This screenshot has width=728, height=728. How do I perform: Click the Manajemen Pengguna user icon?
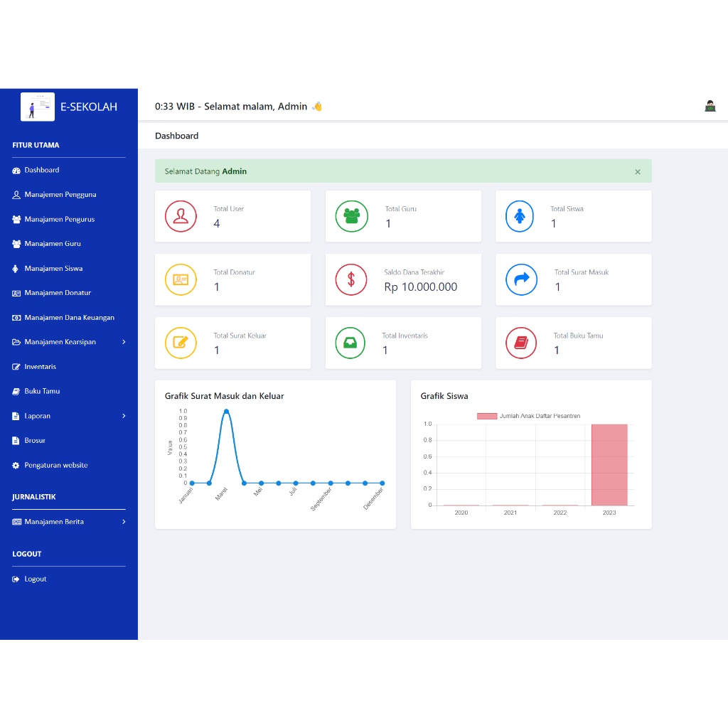(x=16, y=195)
